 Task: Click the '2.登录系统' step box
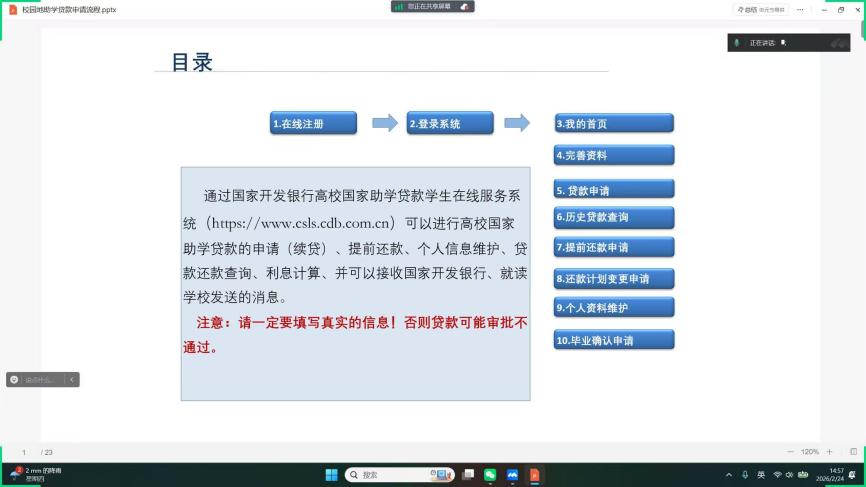[x=450, y=123]
